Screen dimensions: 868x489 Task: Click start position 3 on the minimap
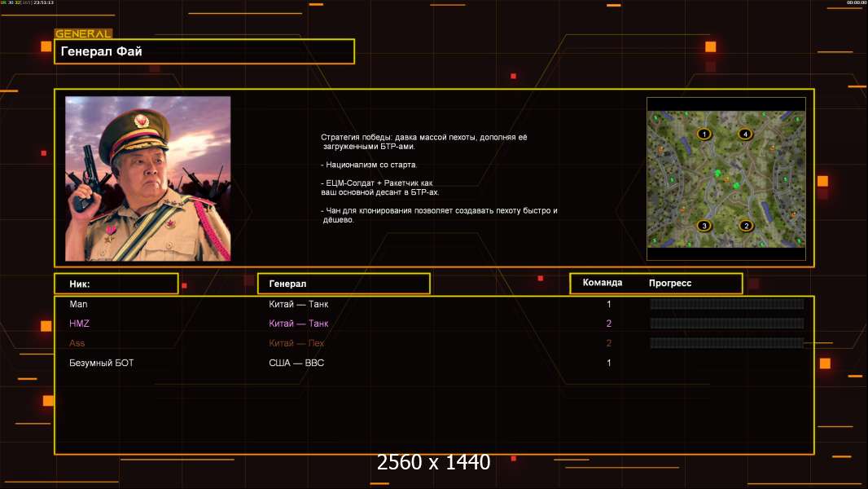click(704, 226)
